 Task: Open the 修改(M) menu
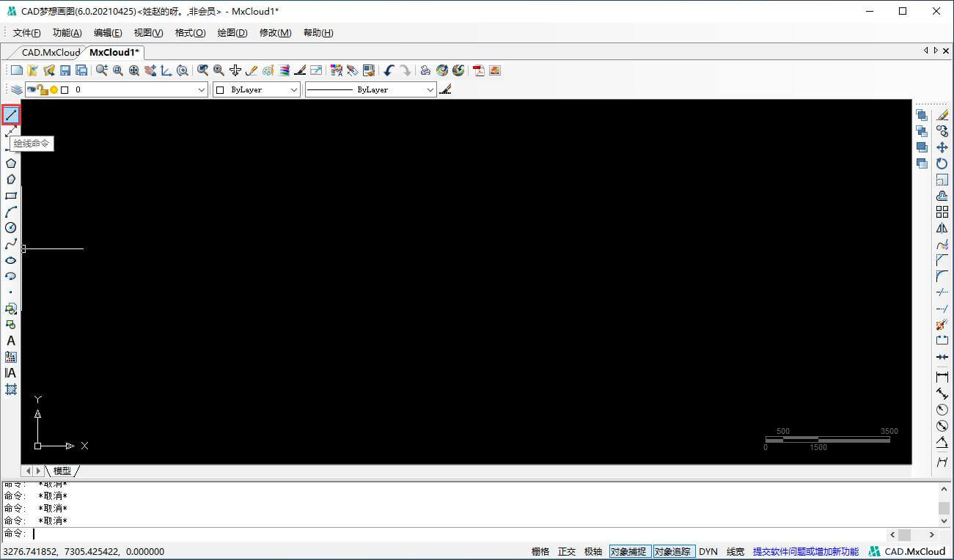[x=276, y=33]
